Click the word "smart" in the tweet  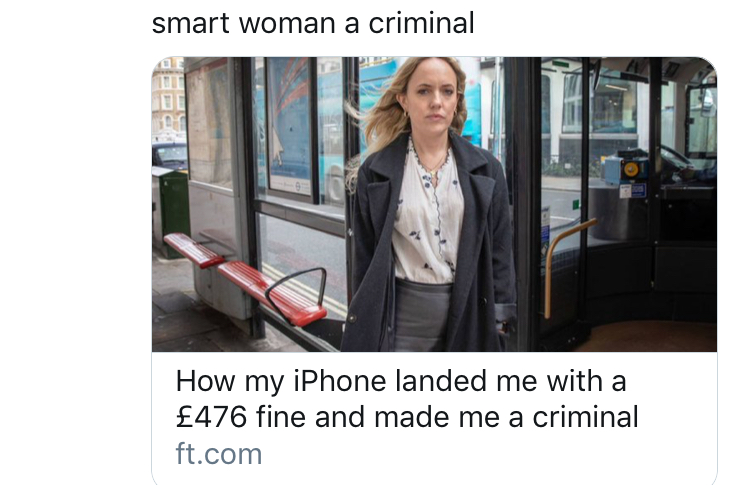point(190,23)
